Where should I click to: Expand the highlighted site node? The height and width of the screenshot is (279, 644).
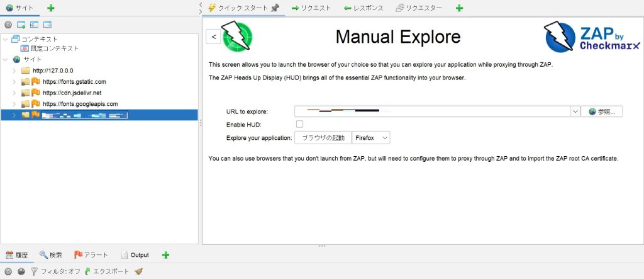(x=14, y=115)
